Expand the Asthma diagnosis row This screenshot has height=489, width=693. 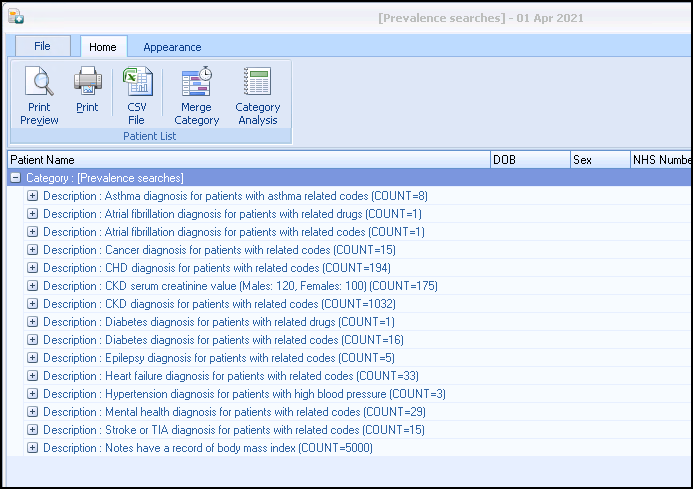pyautogui.click(x=32, y=196)
